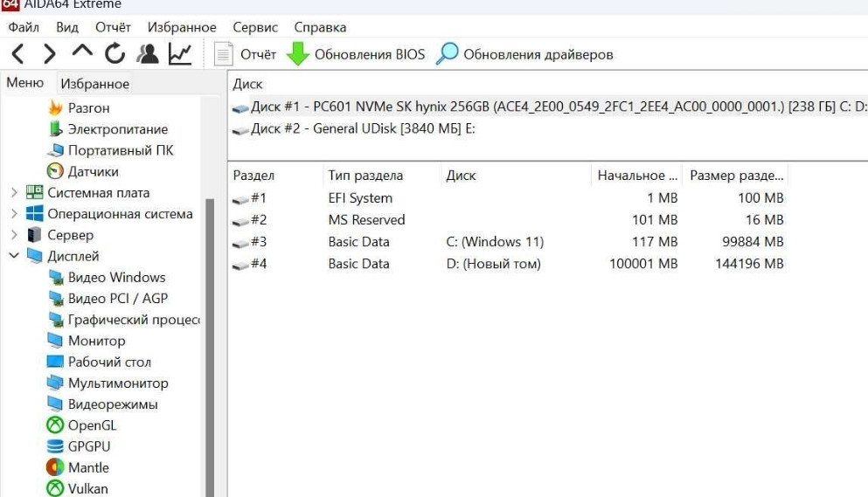Go up one level with the up arrow icon
The image size is (868, 497).
tap(82, 51)
